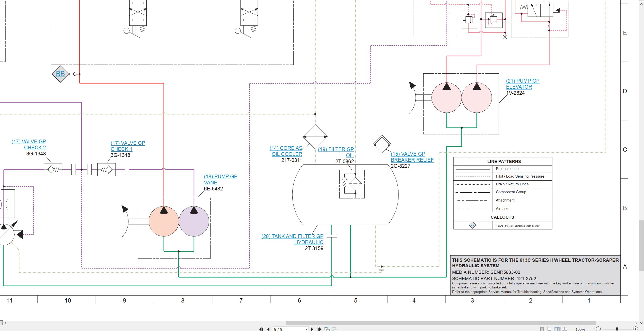Click the breaker relief valve diamond symbol
644x331 pixels.
(x=382, y=145)
